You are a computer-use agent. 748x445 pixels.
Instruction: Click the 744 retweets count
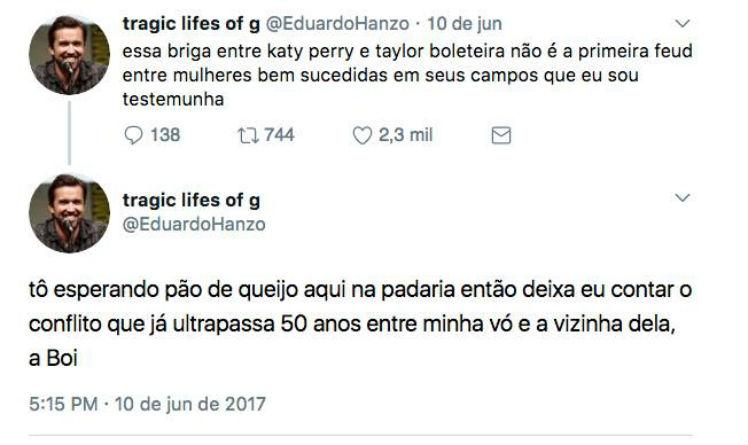pyautogui.click(x=279, y=135)
